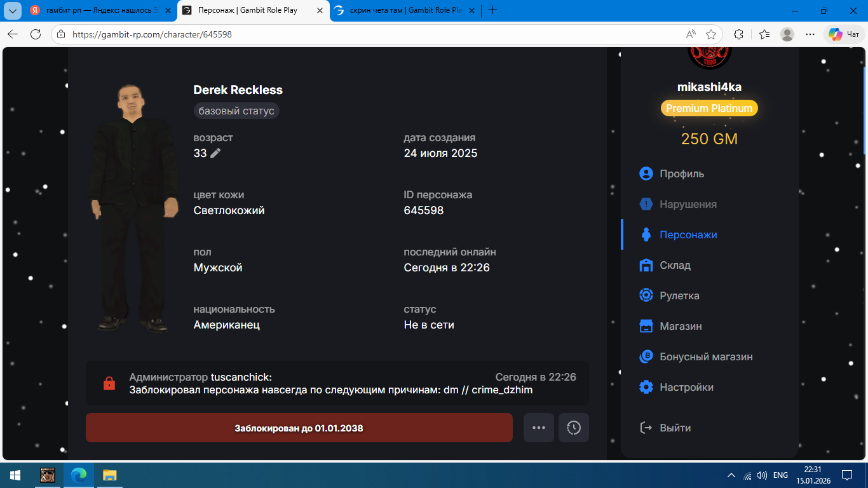Image resolution: width=868 pixels, height=488 pixels.
Task: Click the Рулетка roulette icon
Action: click(646, 295)
